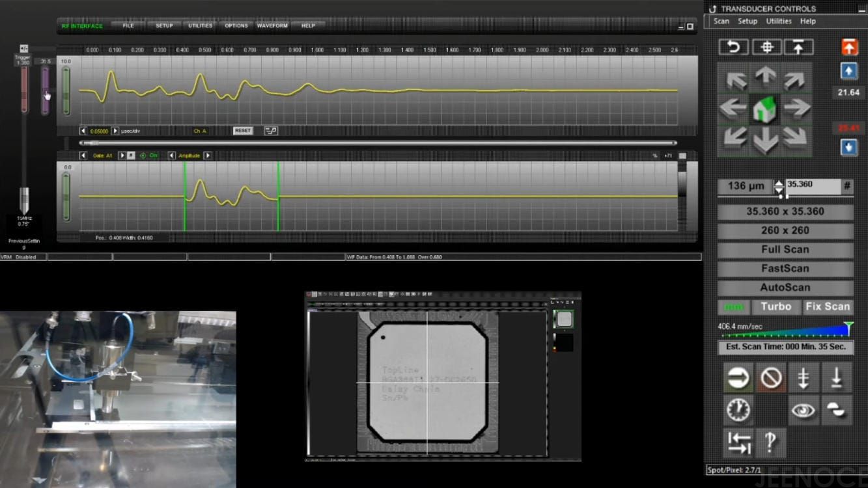Move transducer with up arrow icon

pos(765,77)
